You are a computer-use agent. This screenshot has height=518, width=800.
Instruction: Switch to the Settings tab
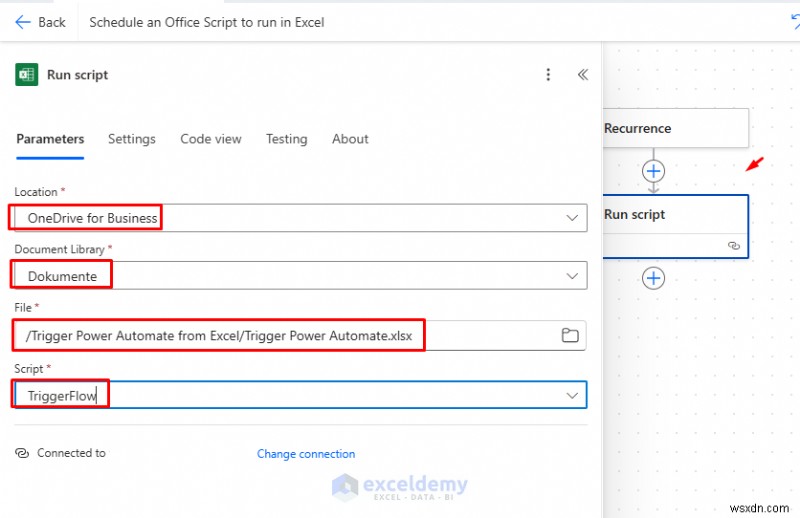click(x=132, y=139)
